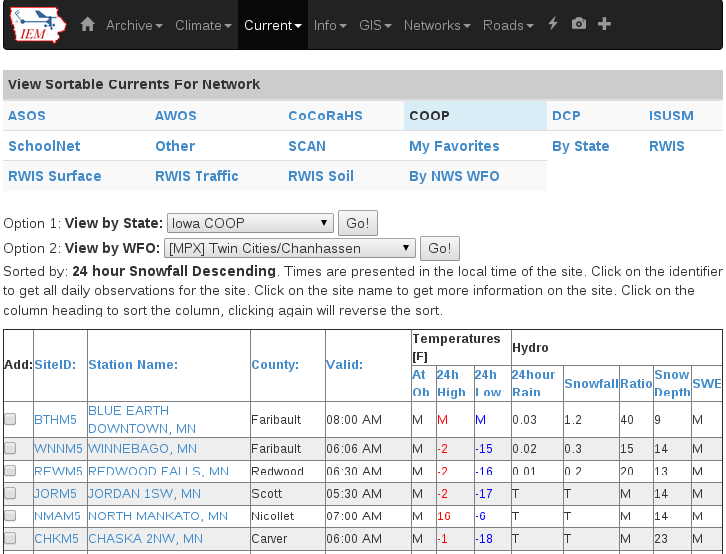Expand the GIS menu
This screenshot has width=726, height=554.
(x=376, y=25)
